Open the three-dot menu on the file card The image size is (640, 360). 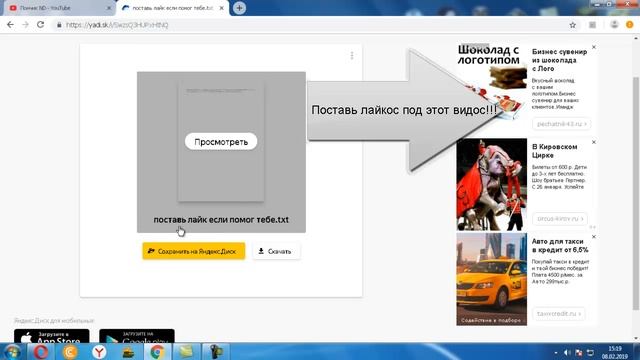(352, 56)
